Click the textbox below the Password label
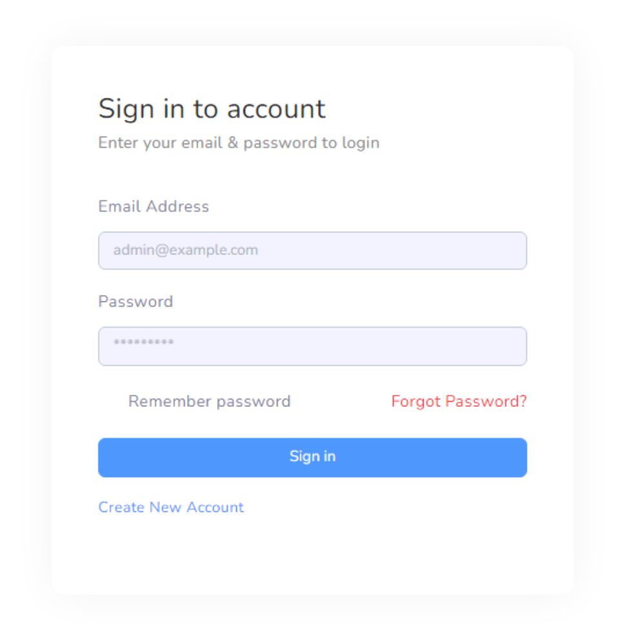The height and width of the screenshot is (644, 644). [312, 346]
